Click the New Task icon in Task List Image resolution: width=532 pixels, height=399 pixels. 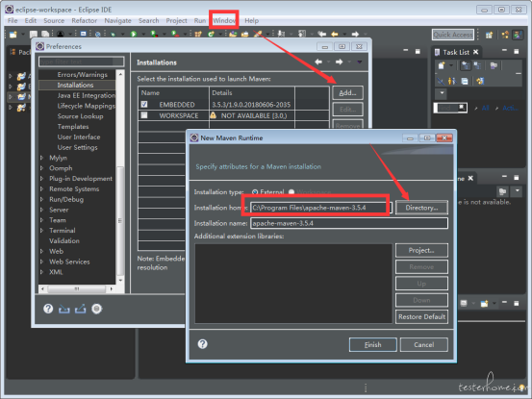(x=441, y=65)
